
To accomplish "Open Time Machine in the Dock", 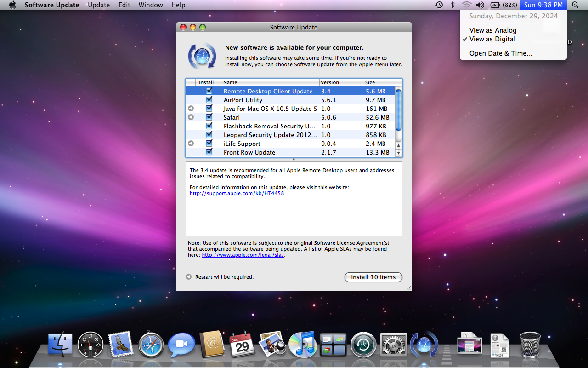I will (363, 345).
